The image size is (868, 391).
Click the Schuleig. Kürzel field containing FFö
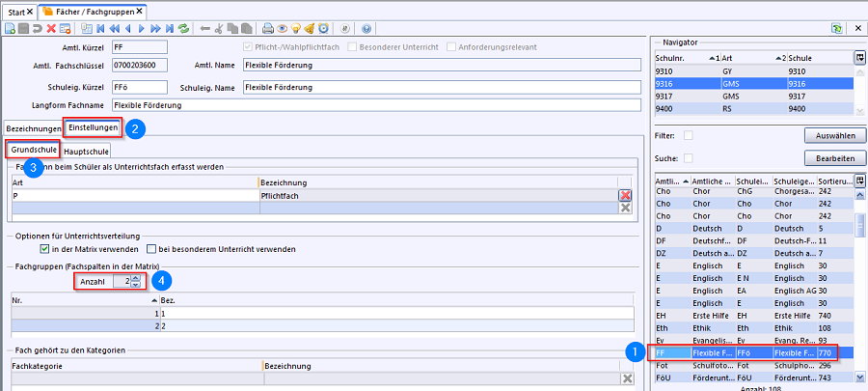140,88
